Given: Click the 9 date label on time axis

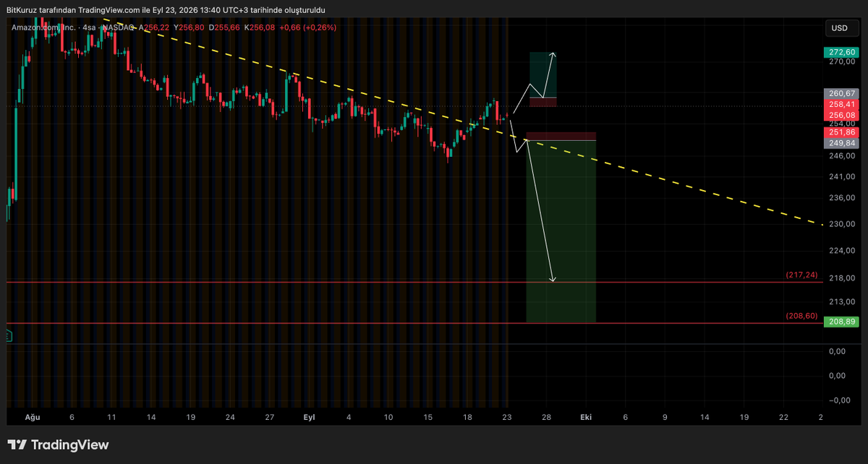Looking at the screenshot, I should tap(665, 418).
